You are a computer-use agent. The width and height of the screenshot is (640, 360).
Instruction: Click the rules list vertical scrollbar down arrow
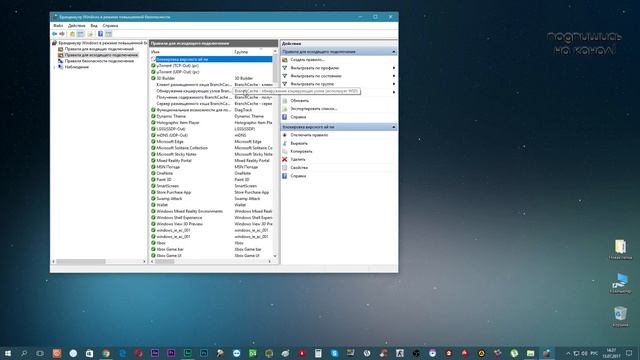pyautogui.click(x=275, y=256)
